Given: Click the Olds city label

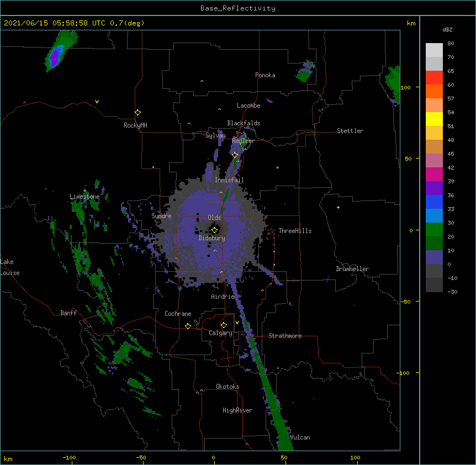Looking at the screenshot, I should pyautogui.click(x=214, y=218).
